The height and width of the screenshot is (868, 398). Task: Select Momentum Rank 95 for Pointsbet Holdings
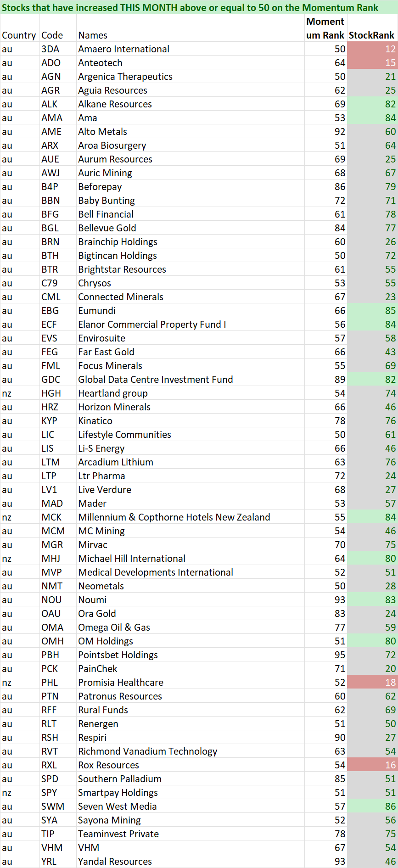coord(325,655)
